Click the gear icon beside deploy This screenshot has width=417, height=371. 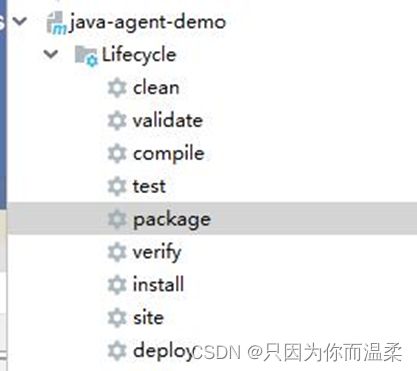point(117,351)
